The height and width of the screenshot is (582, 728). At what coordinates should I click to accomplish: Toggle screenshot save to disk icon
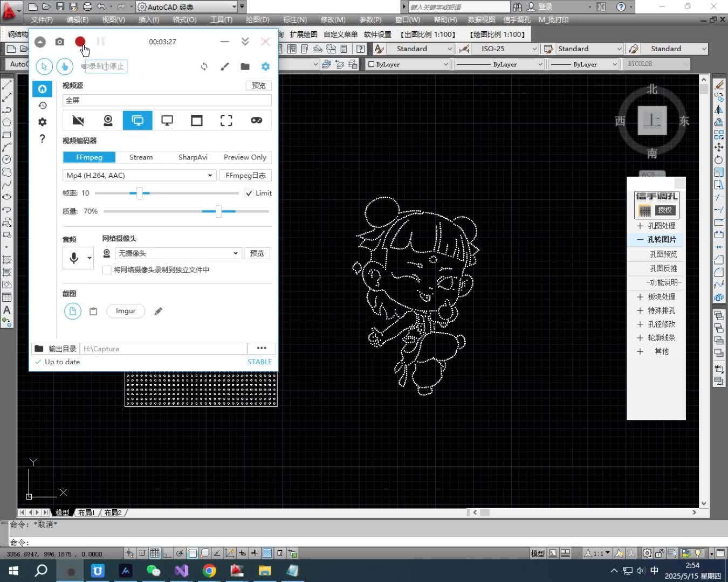pos(73,311)
